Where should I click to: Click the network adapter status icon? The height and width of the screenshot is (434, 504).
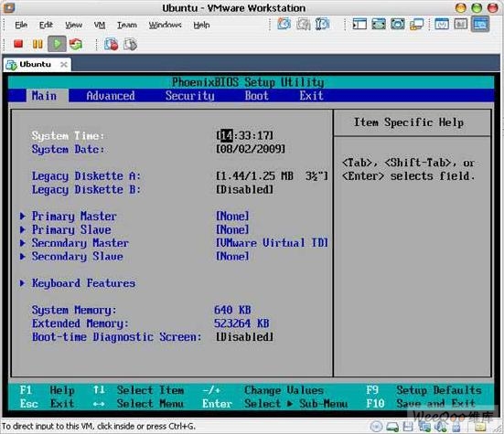click(x=424, y=427)
